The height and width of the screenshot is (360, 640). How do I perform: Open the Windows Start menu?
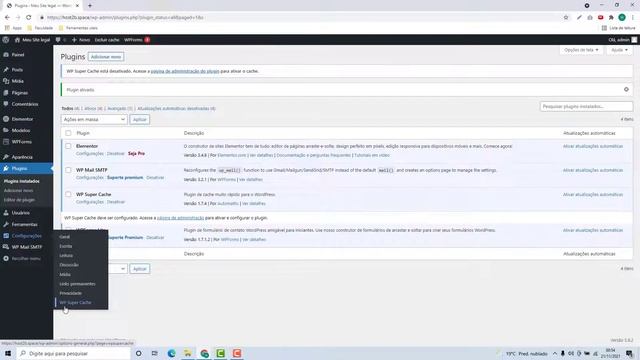pyautogui.click(x=8, y=353)
